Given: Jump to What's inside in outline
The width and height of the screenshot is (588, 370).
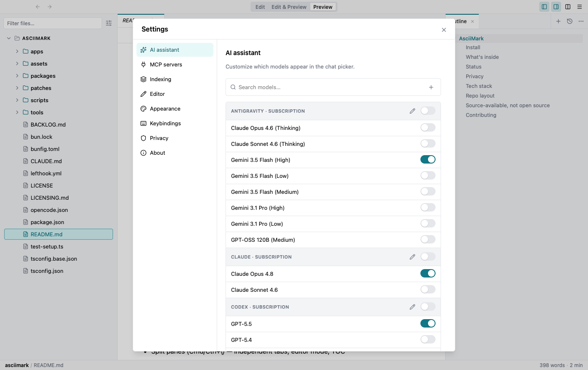Looking at the screenshot, I should pos(482,57).
